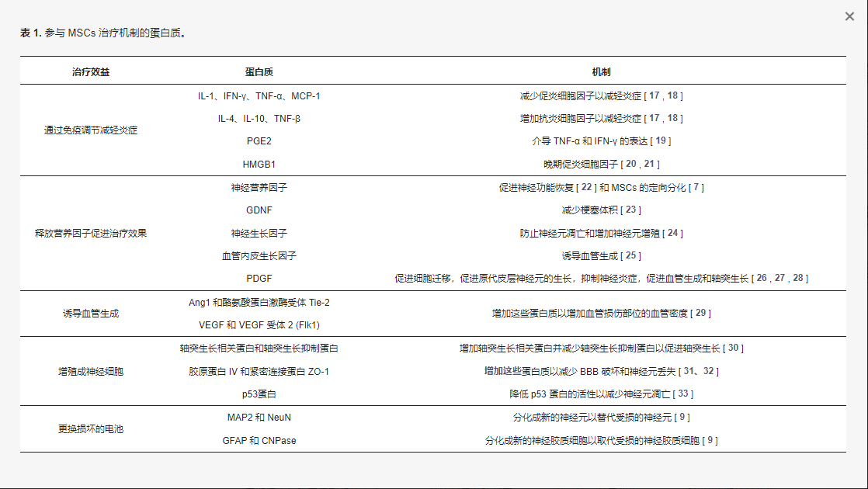This screenshot has width=868, height=489.
Task: Open reference 17 in the IL-1 row
Action: [x=653, y=95]
